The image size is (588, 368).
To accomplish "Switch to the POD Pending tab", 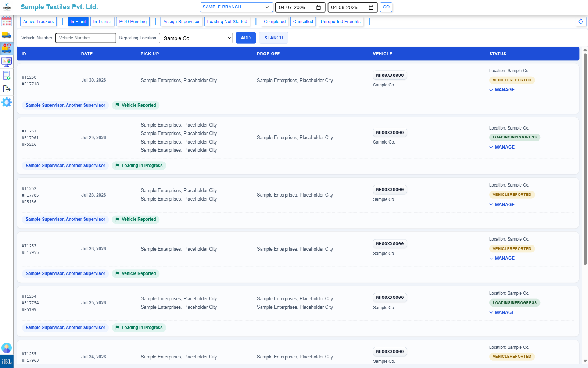I will [133, 22].
